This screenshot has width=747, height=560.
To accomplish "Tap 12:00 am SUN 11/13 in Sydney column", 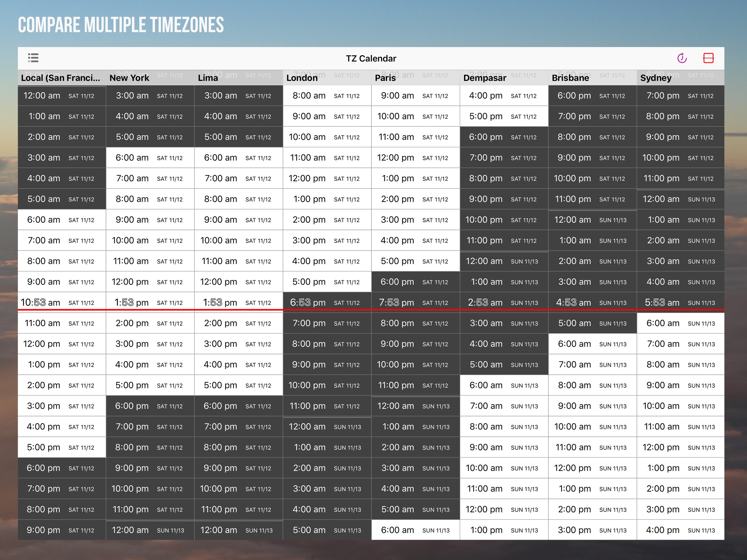I will tap(681, 199).
